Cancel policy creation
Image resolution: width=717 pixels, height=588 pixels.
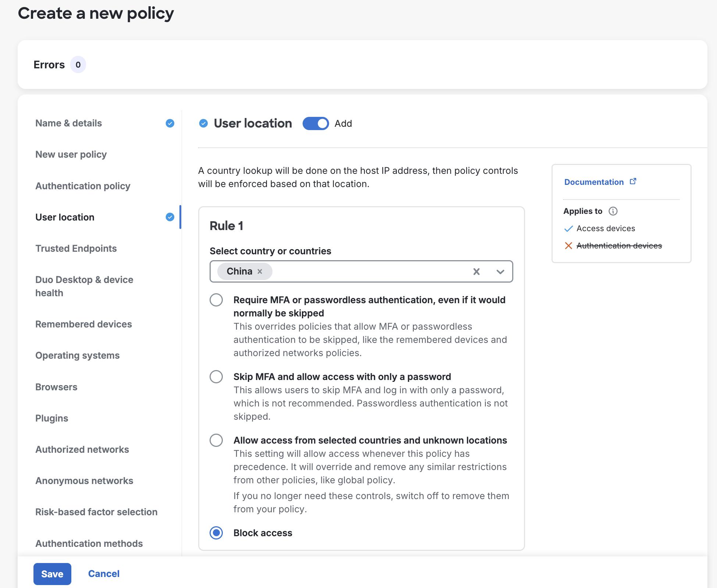pos(104,574)
